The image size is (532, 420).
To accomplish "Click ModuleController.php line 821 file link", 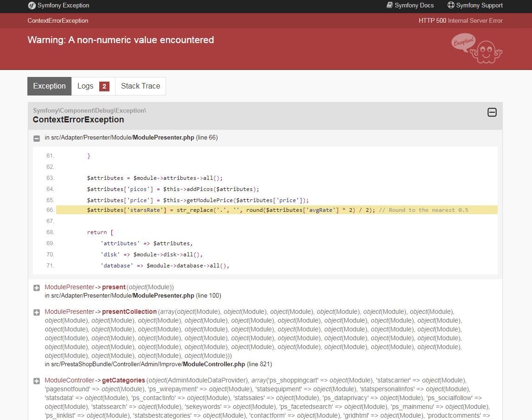I will tap(159, 364).
